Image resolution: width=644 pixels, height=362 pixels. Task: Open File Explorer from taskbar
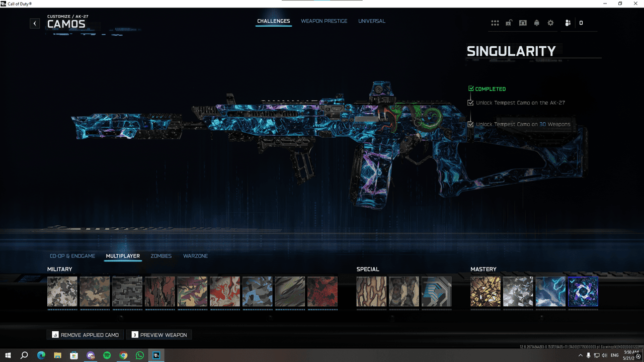pyautogui.click(x=57, y=355)
